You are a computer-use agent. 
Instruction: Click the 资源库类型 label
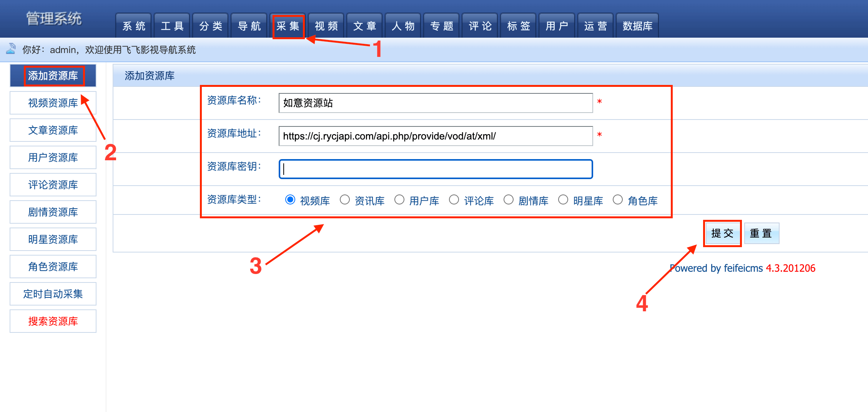(x=234, y=199)
